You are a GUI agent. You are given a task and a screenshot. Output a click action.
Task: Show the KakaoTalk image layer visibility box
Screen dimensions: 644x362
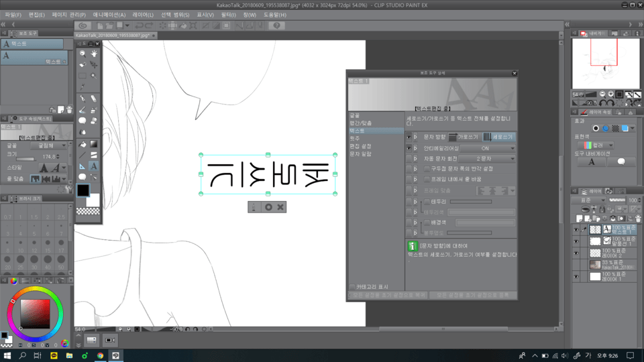click(x=576, y=265)
